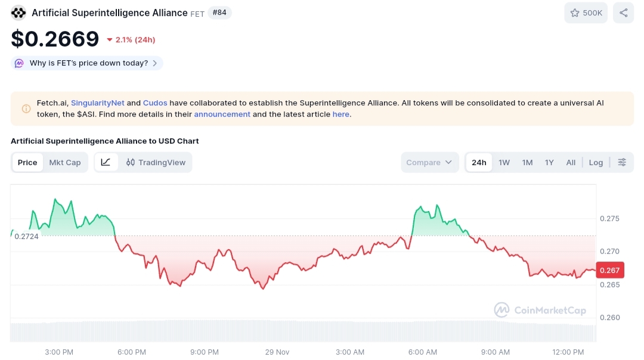This screenshot has height=360, width=644.
Task: Click the 3:00 AM time axis label
Action: tap(350, 352)
